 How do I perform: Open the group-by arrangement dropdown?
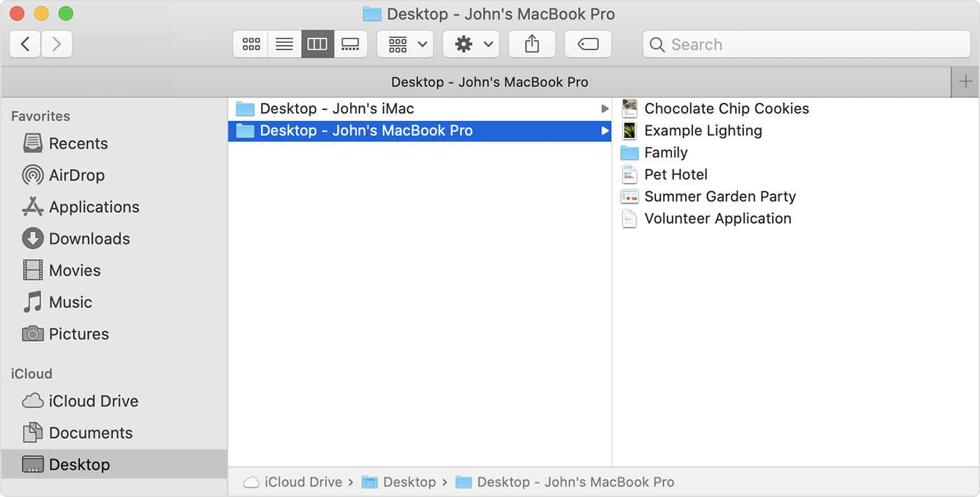tap(405, 44)
